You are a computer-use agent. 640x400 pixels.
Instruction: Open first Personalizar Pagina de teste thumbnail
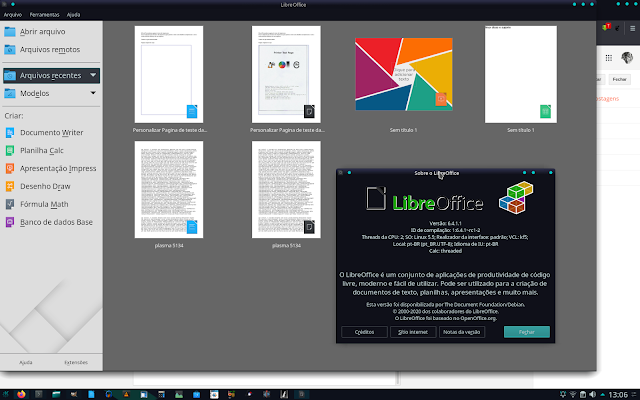[x=169, y=74]
